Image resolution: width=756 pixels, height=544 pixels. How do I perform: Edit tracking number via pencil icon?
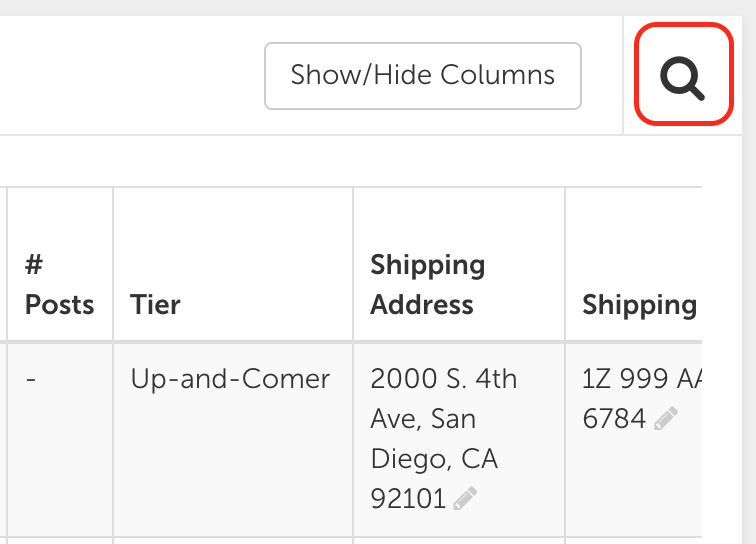coord(666,418)
